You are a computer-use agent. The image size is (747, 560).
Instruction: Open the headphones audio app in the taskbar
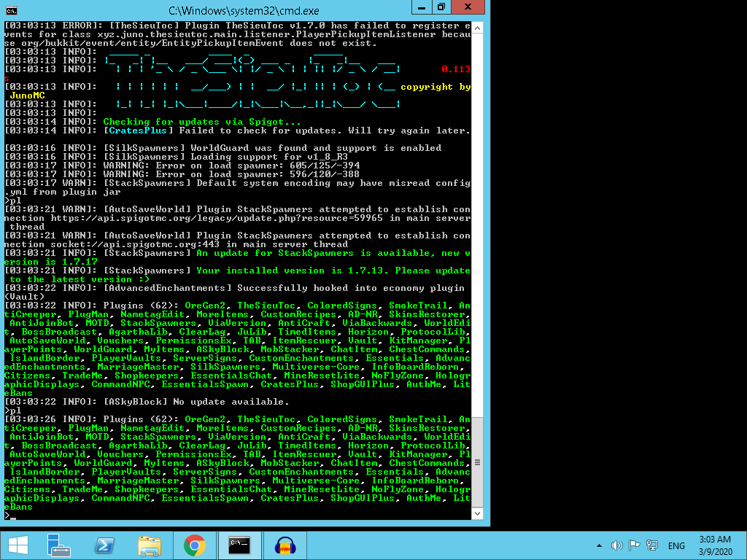point(285,545)
